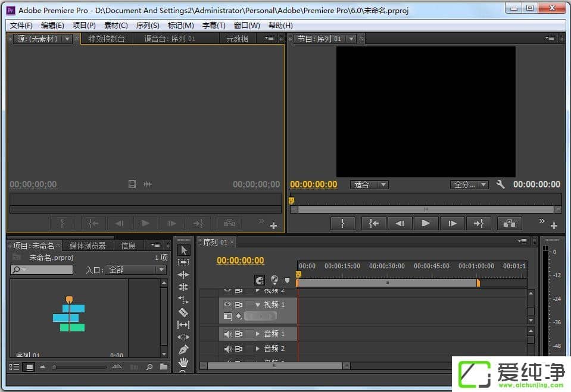Mute 音频 2 track speaker icon
571x392 pixels.
[x=227, y=349]
